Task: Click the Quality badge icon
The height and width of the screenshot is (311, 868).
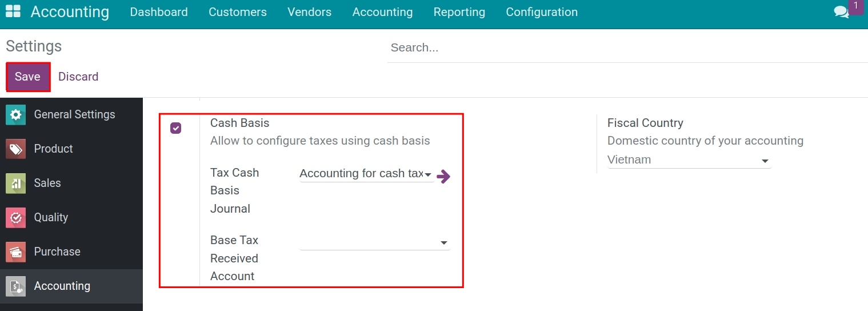Action: tap(15, 217)
